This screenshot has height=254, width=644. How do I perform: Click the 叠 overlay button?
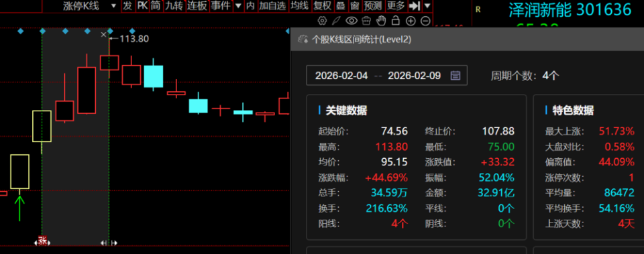(x=341, y=6)
